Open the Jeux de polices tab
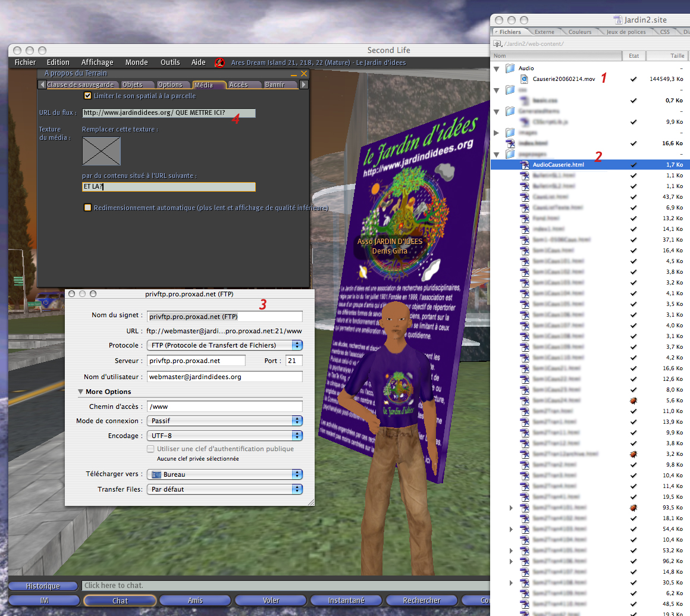This screenshot has height=616, width=690. [626, 32]
